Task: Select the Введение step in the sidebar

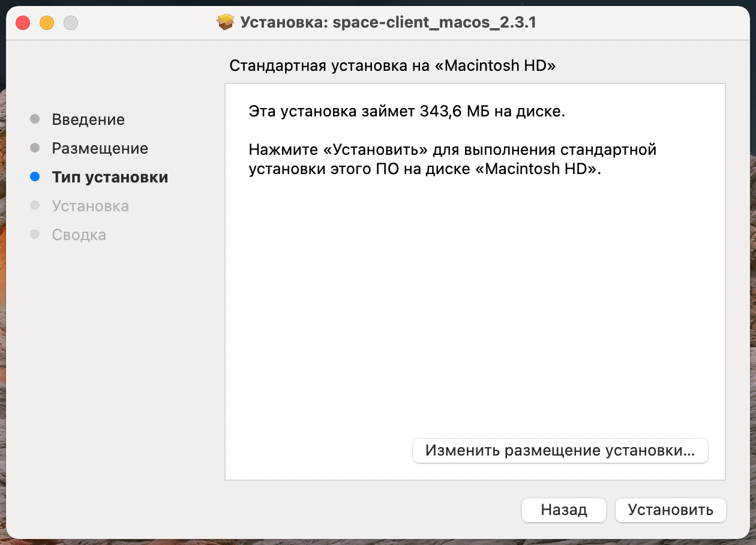Action: tap(88, 119)
